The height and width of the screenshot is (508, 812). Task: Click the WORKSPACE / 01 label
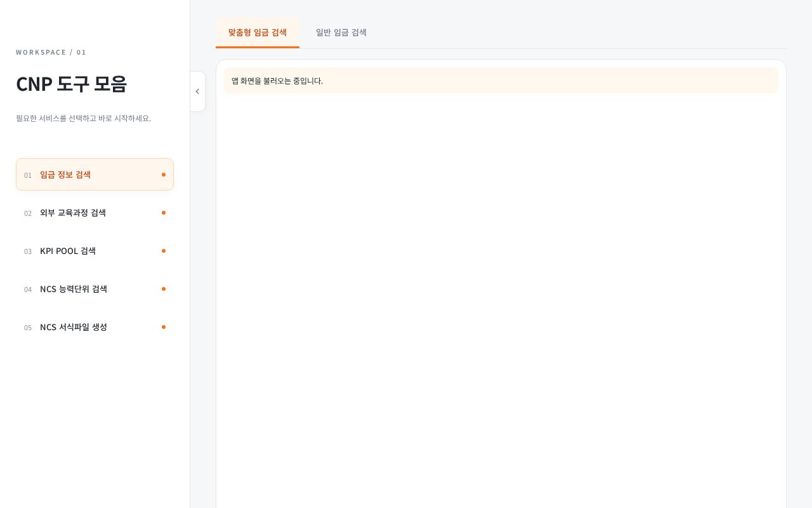coord(51,52)
